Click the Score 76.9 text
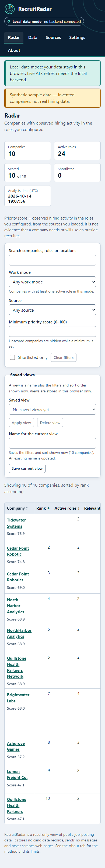The height and width of the screenshot is (868, 105). [x=16, y=534]
